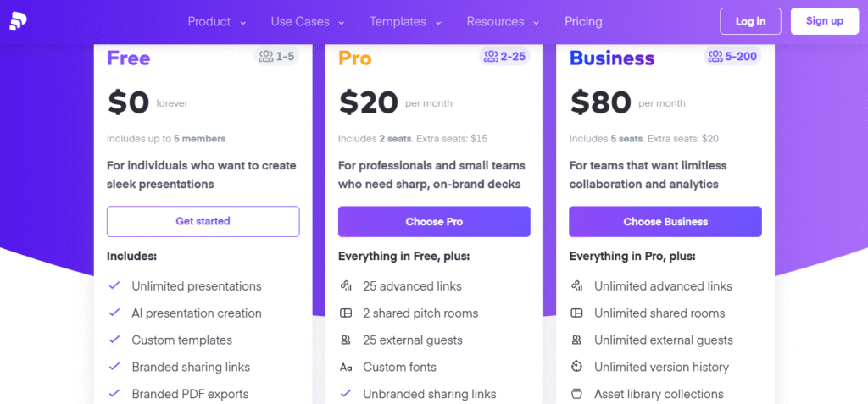
Task: Open the Use Cases dropdown
Action: point(308,22)
